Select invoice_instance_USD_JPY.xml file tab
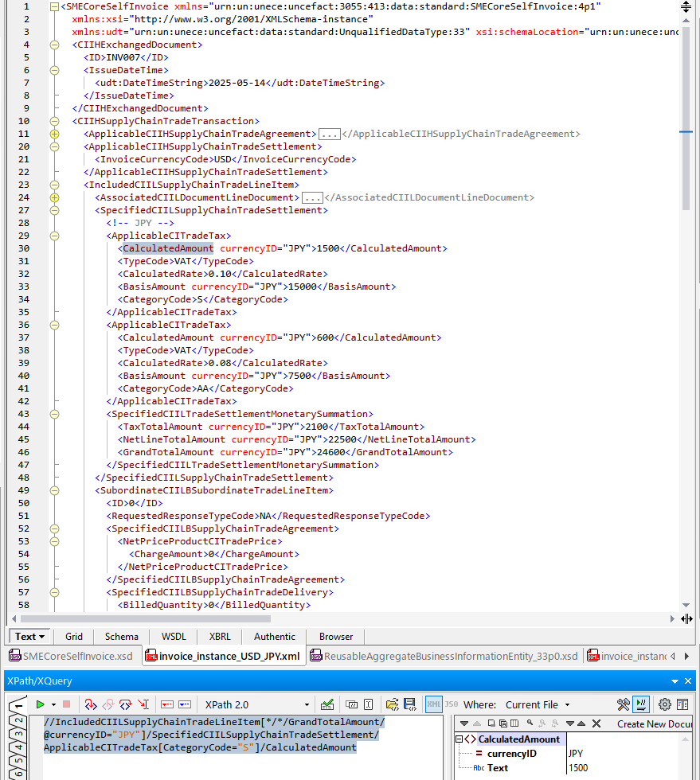The height and width of the screenshot is (780, 700). point(223,656)
